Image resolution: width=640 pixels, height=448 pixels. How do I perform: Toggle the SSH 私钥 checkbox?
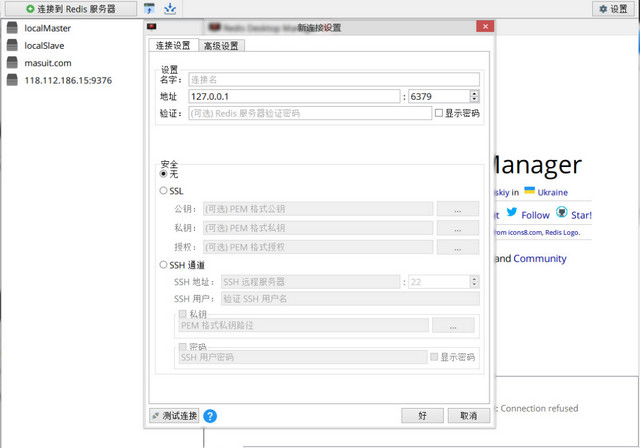click(183, 314)
